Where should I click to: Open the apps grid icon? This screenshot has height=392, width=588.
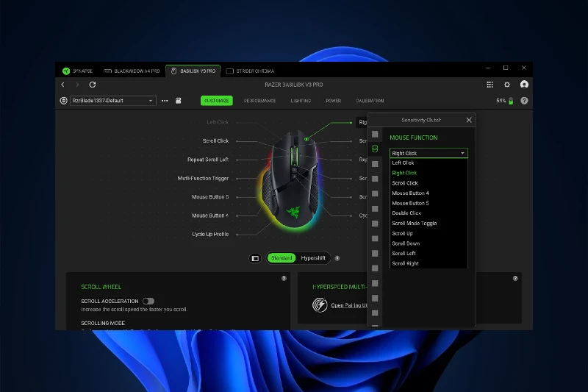coord(490,85)
